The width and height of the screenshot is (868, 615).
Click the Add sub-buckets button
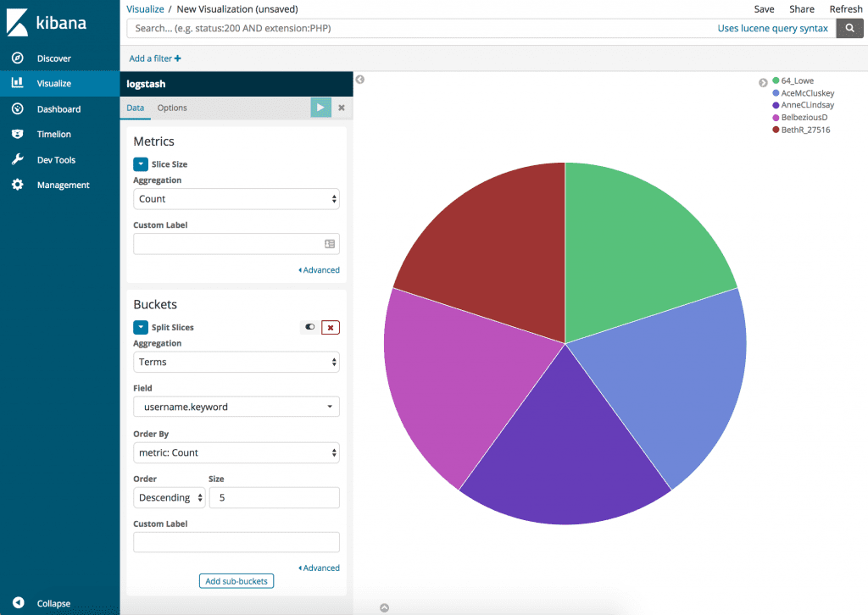[x=236, y=581]
